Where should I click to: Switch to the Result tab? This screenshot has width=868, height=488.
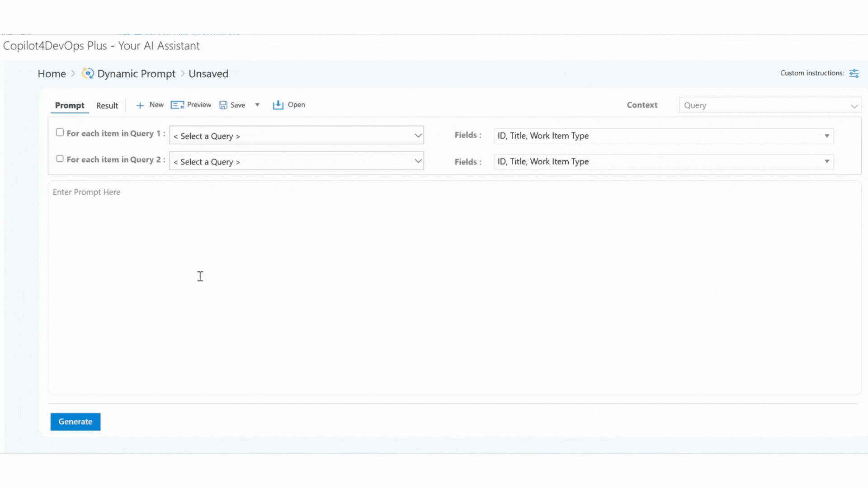coord(107,106)
